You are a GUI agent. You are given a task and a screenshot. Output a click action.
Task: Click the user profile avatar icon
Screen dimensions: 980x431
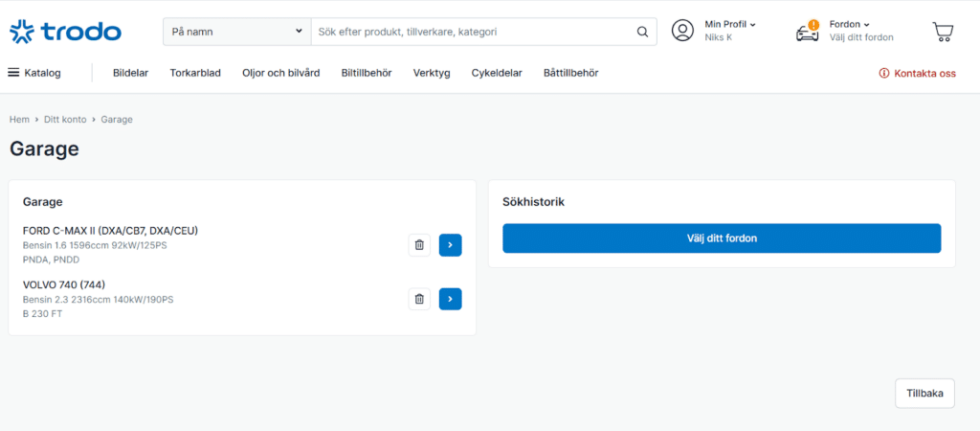[x=682, y=31]
